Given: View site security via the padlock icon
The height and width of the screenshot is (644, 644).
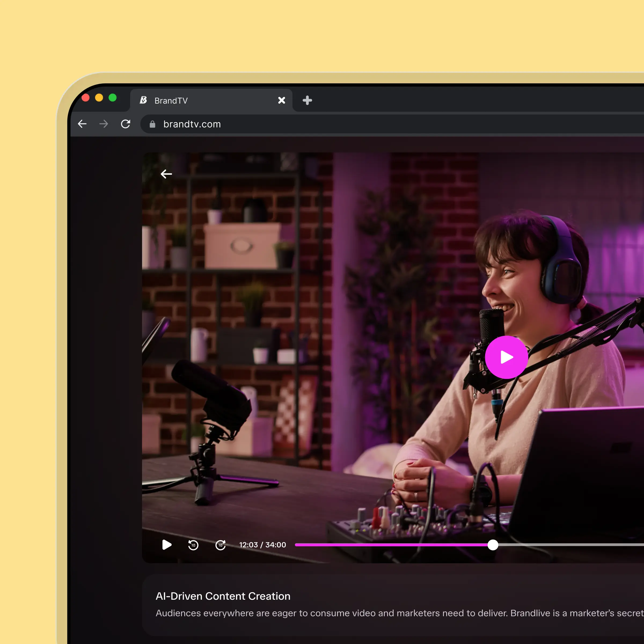Looking at the screenshot, I should pyautogui.click(x=152, y=124).
